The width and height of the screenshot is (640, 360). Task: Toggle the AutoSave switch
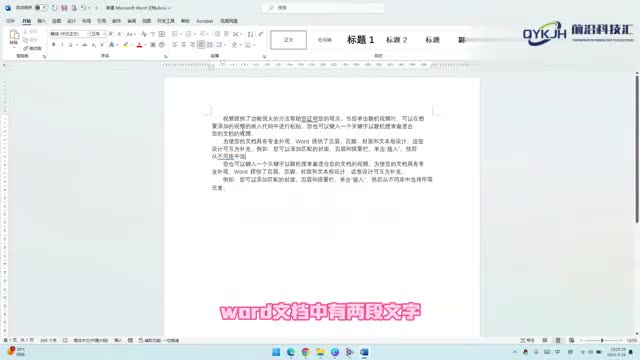coord(40,8)
